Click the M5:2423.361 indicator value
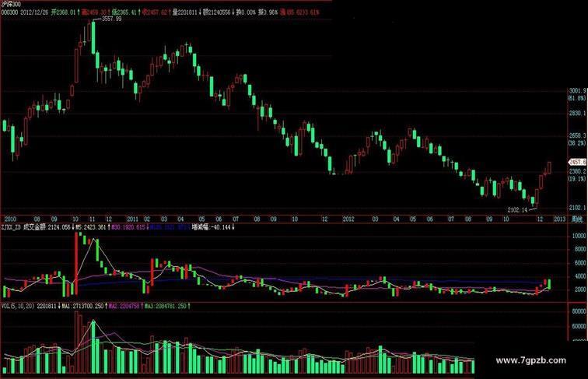Viewport: 588px width, 379px height. [x=92, y=227]
